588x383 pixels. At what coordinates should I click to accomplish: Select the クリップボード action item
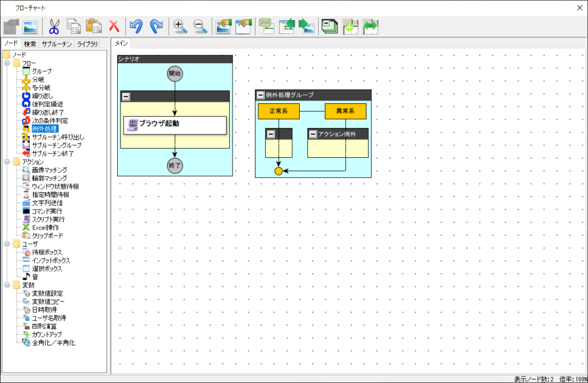click(x=48, y=236)
